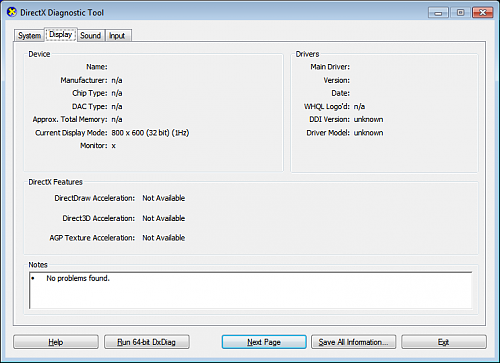This screenshot has height=363, width=500.
Task: Switch to the System tab
Action: coord(29,36)
